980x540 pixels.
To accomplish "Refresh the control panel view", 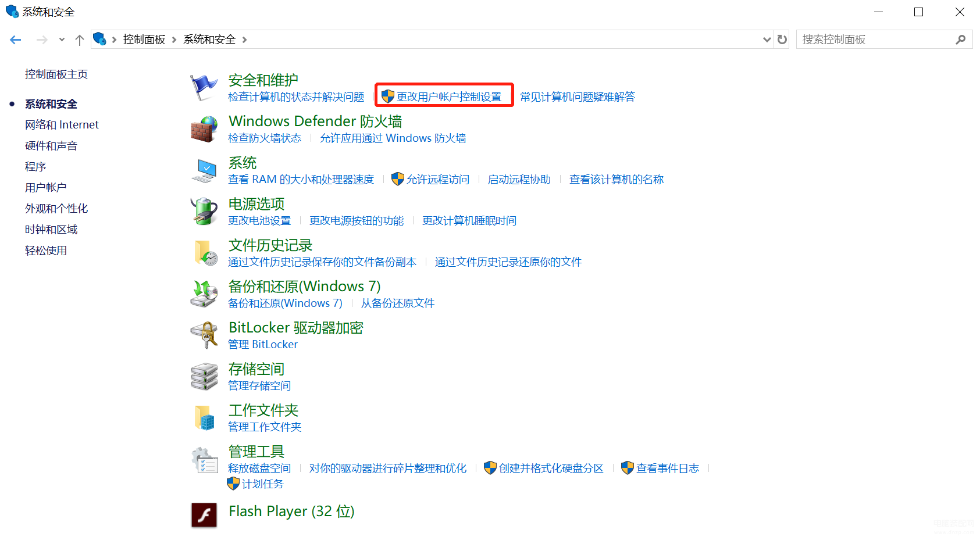I will pyautogui.click(x=782, y=40).
